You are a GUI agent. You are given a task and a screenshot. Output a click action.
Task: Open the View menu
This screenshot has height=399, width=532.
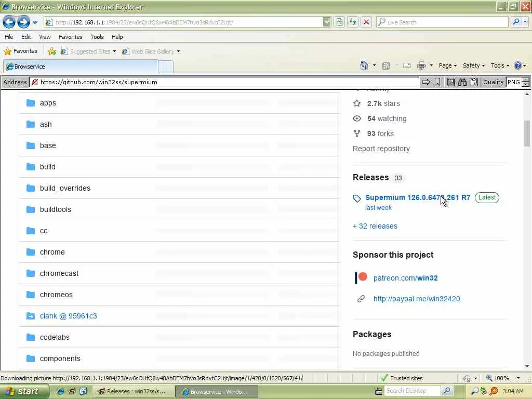point(45,37)
